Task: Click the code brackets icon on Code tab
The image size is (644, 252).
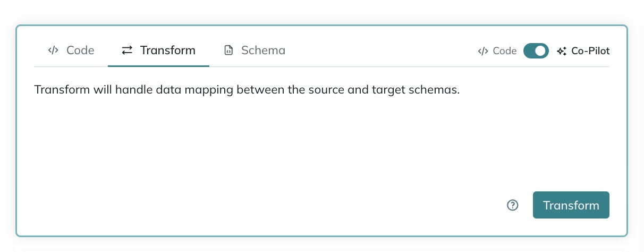Action: tap(53, 51)
